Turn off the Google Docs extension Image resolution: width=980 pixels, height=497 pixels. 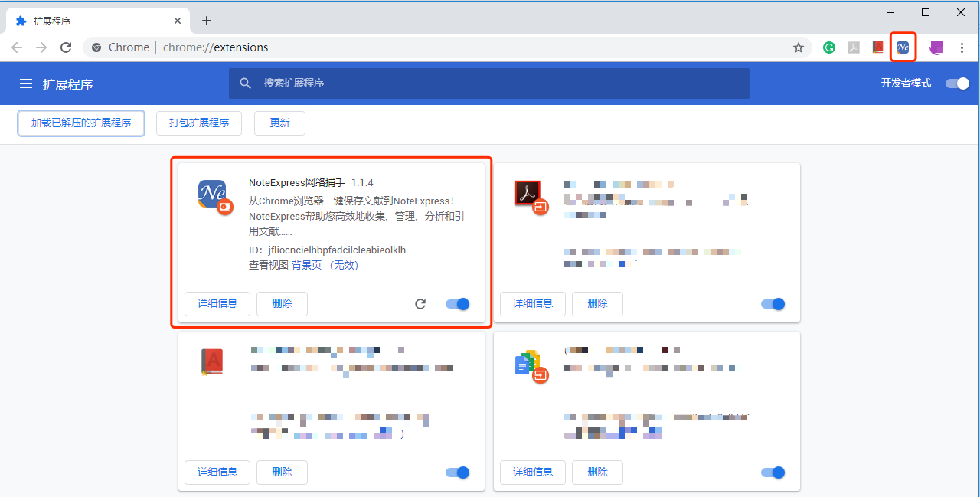pyautogui.click(x=773, y=472)
